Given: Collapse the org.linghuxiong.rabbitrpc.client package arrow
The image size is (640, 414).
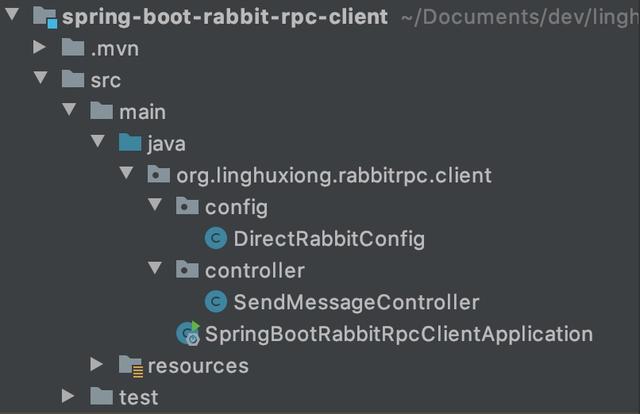Looking at the screenshot, I should pyautogui.click(x=127, y=173).
